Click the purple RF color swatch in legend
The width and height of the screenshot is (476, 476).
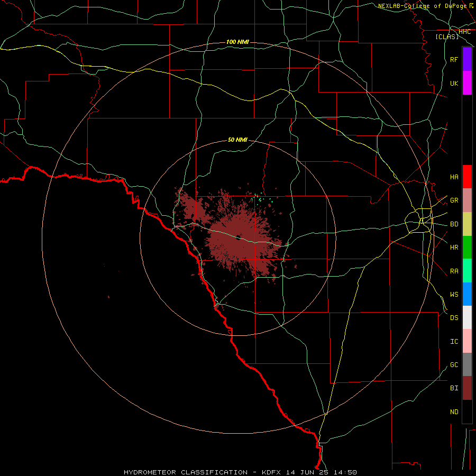(x=467, y=59)
